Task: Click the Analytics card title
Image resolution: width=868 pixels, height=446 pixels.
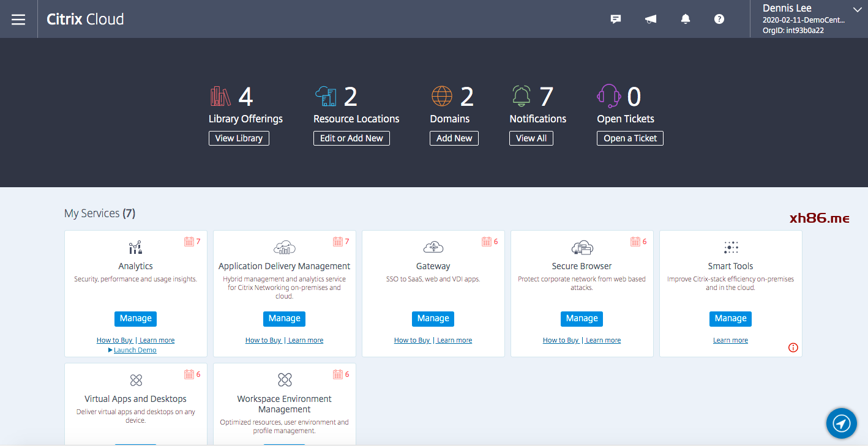Action: click(136, 266)
